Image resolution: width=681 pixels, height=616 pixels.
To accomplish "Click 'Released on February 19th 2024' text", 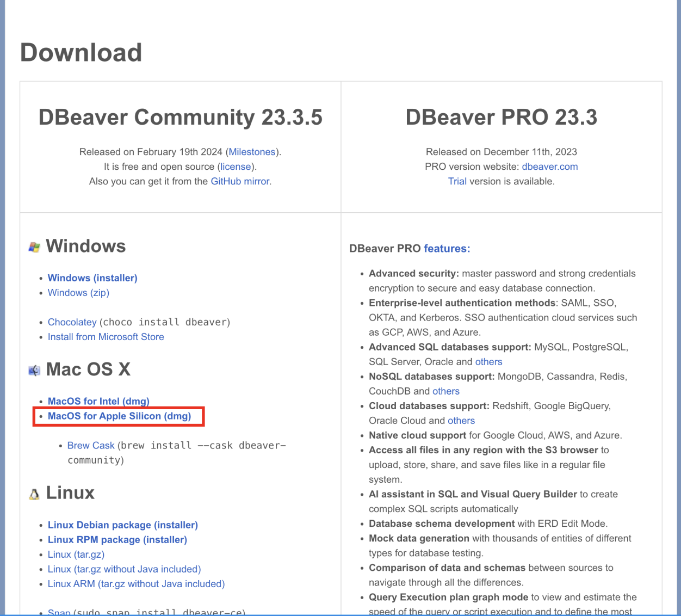I will coord(151,152).
